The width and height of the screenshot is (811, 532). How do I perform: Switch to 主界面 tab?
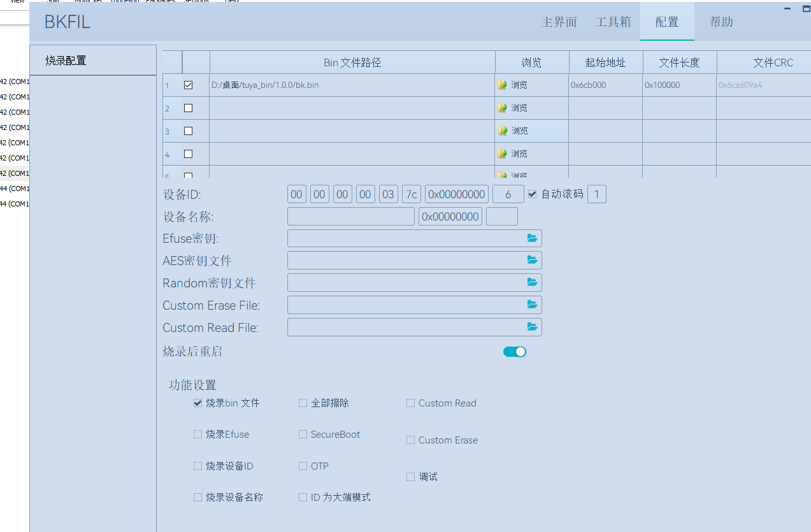point(559,22)
